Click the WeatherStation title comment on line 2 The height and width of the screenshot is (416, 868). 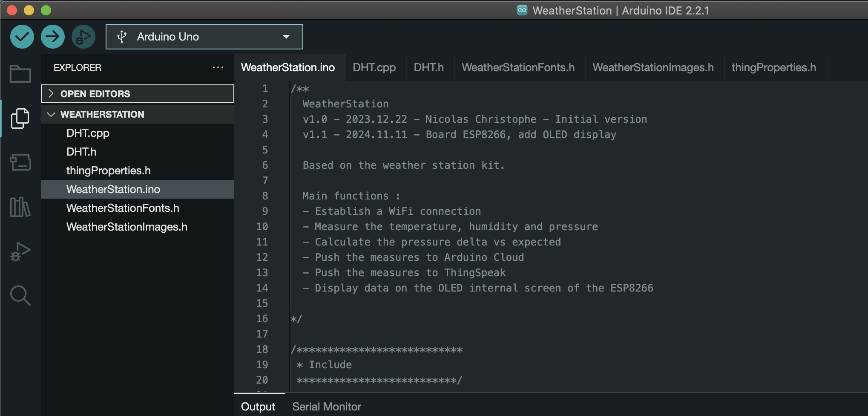[x=345, y=104]
